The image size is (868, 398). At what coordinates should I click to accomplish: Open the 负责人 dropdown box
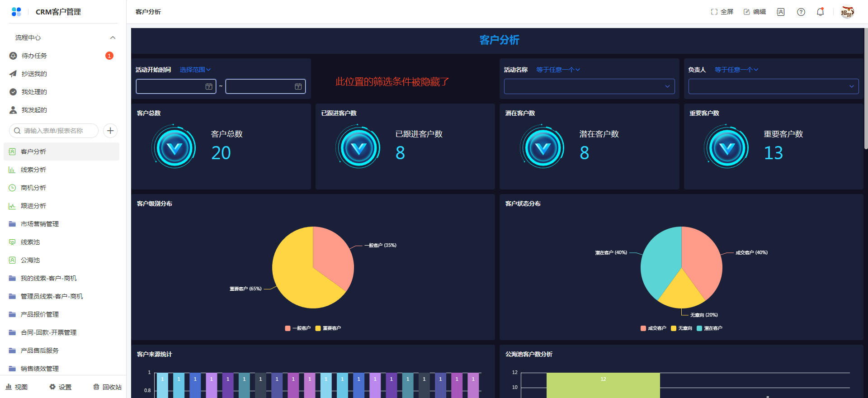coord(773,86)
